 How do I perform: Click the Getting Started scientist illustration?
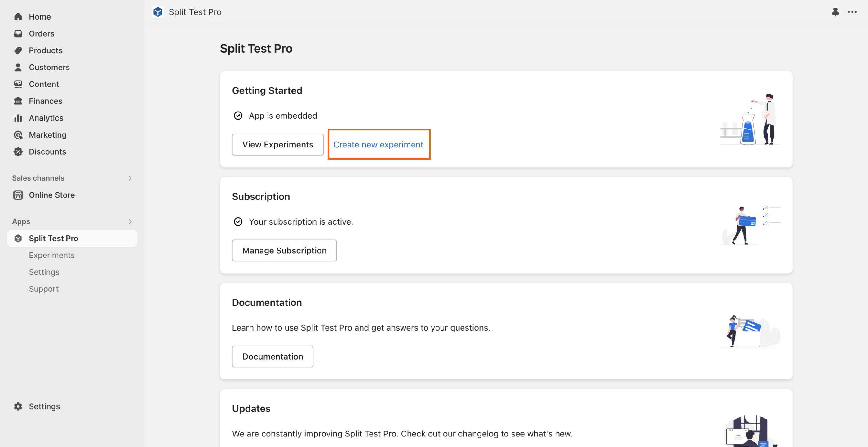tap(750, 119)
